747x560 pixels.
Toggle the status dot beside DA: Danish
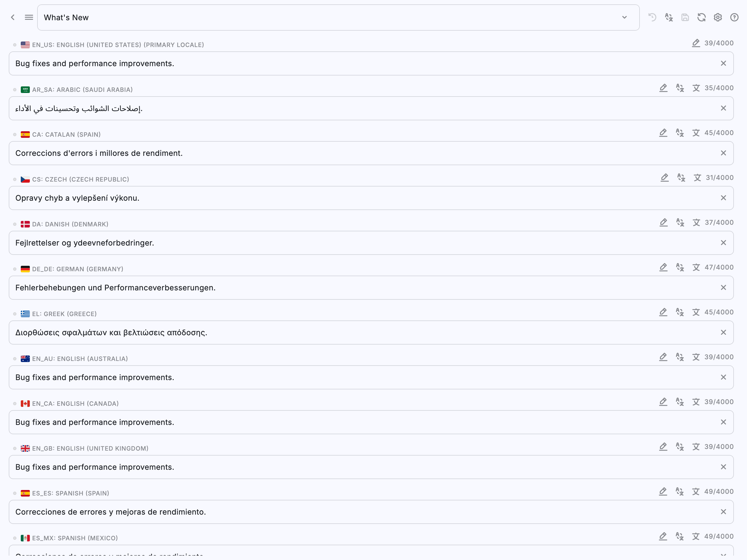pyautogui.click(x=14, y=224)
